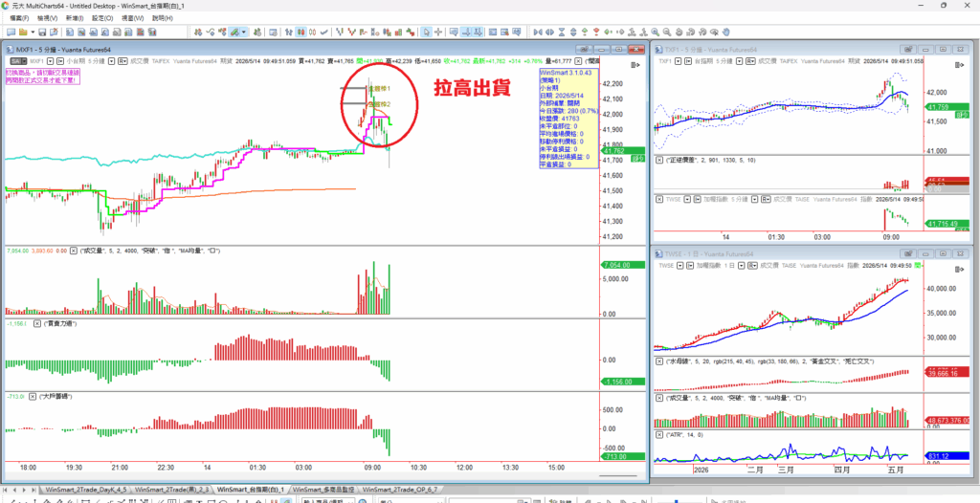Image resolution: width=980 pixels, height=503 pixels.
Task: Switch to WinSmart_2Trade(黑)_2_3 tab
Action: (172, 490)
